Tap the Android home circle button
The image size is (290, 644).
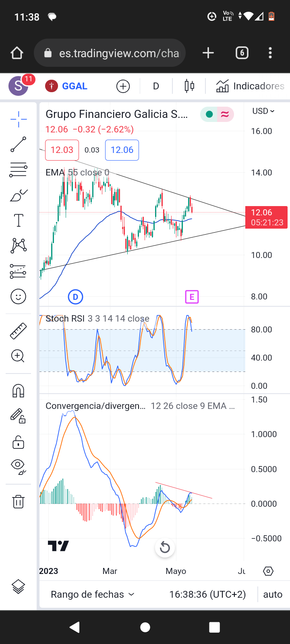pos(145,627)
